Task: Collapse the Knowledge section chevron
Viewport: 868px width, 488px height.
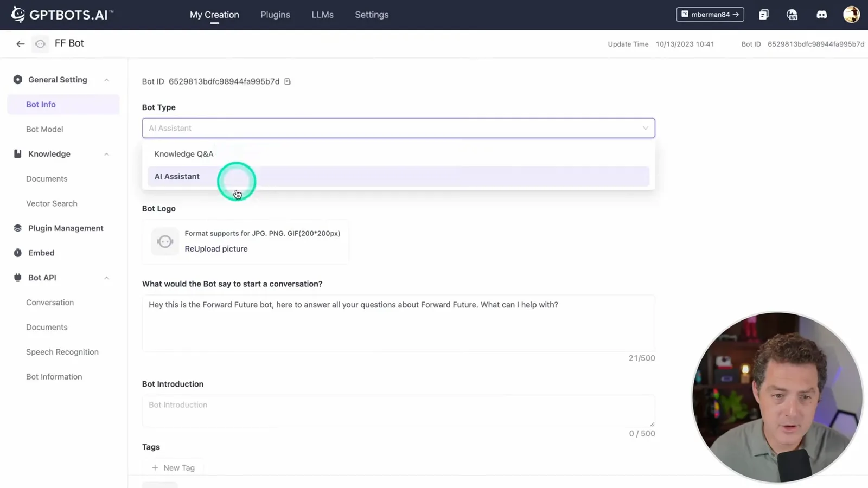Action: click(x=106, y=154)
